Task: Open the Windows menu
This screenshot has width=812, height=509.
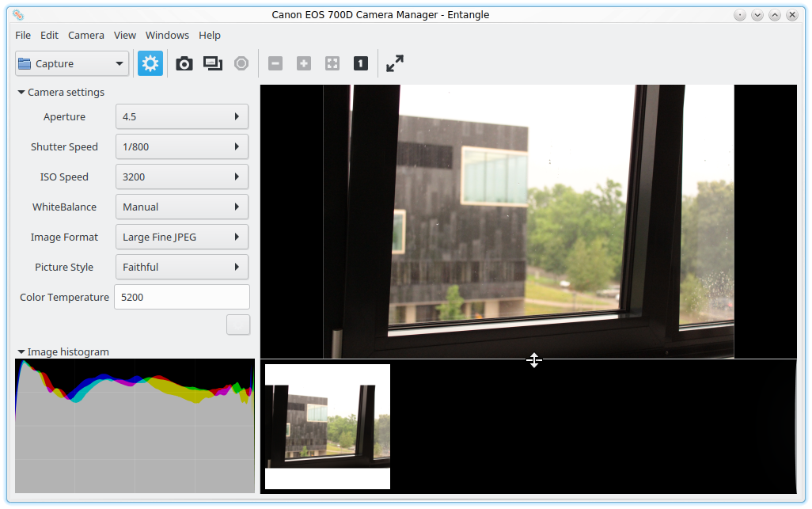Action: point(167,36)
